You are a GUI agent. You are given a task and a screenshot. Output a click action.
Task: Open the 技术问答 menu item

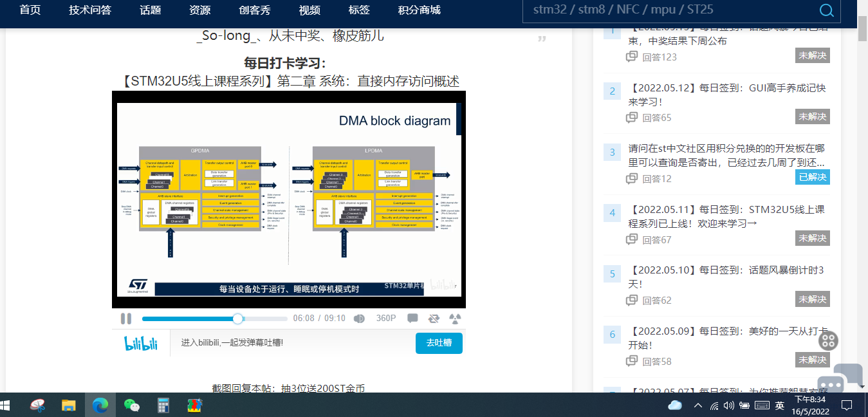tap(90, 10)
